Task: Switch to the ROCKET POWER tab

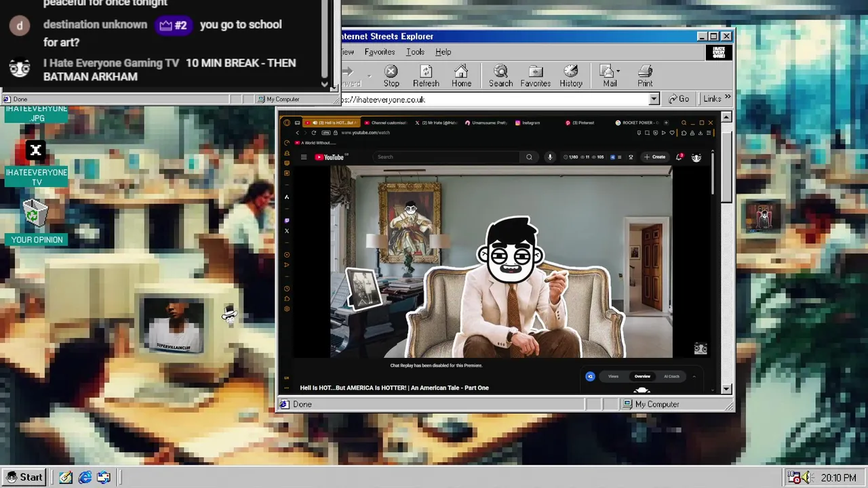Action: tap(636, 123)
